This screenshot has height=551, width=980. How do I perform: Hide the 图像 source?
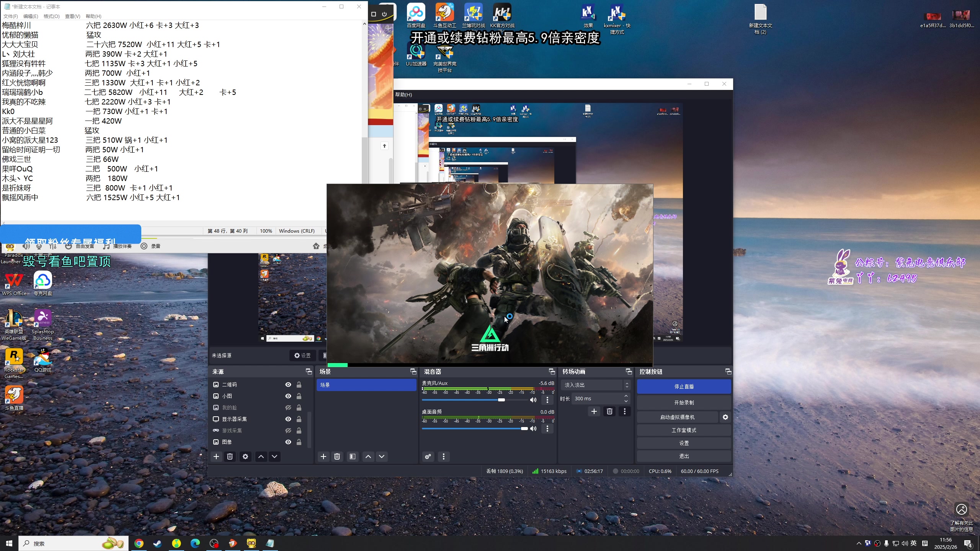288,442
